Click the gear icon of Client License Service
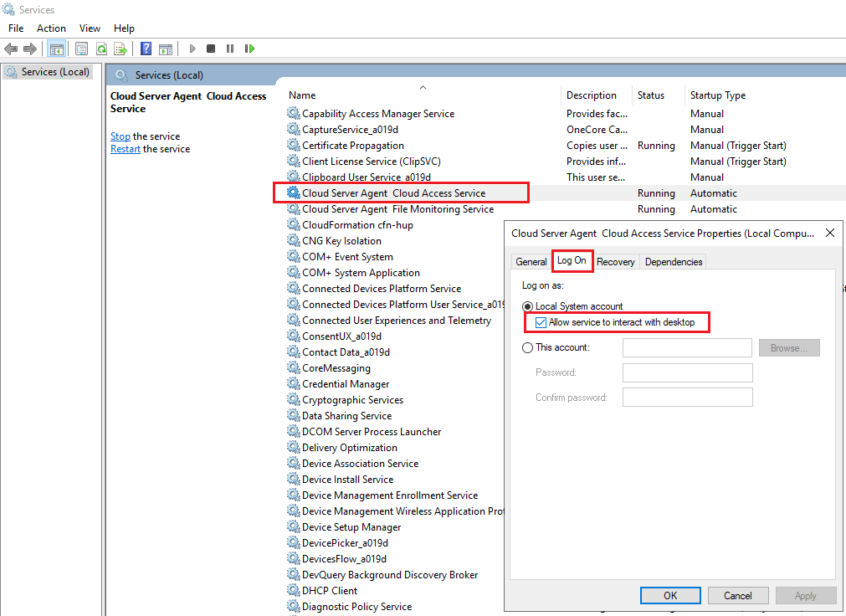This screenshot has width=846, height=616. (293, 161)
